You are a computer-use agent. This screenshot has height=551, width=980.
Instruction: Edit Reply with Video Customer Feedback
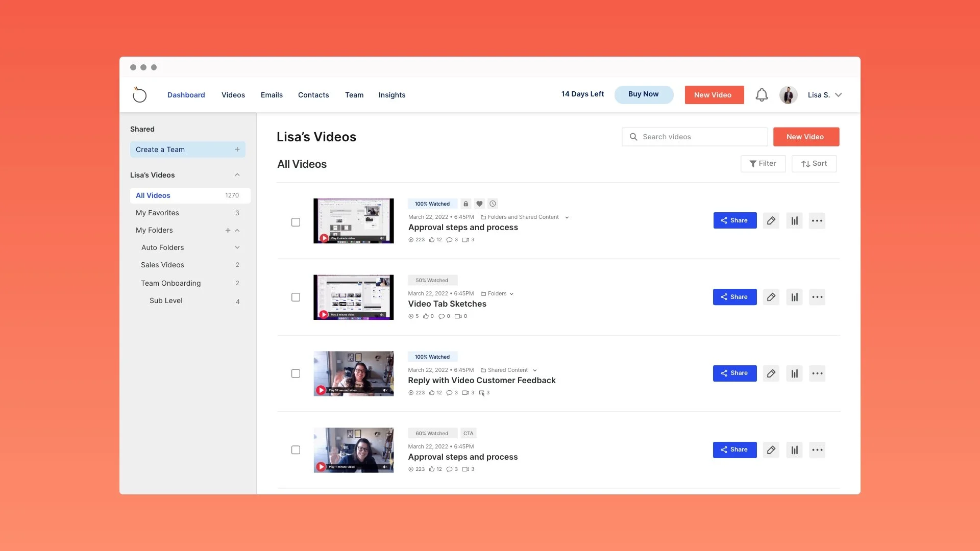[x=771, y=373]
